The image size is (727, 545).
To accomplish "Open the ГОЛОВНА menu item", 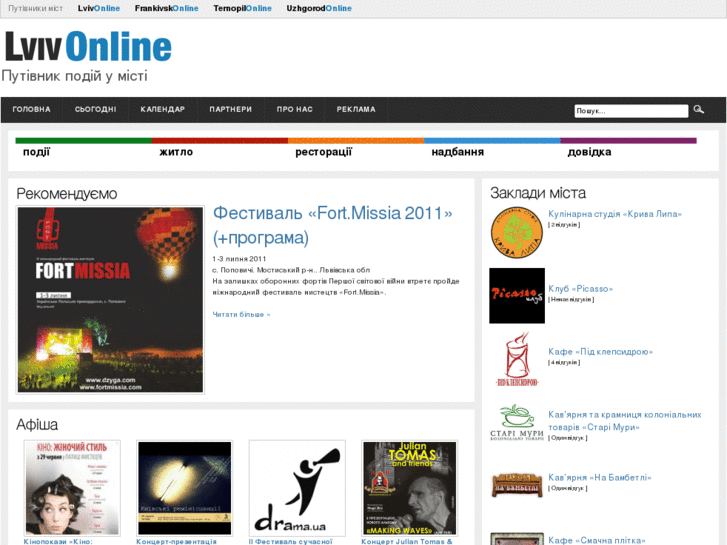I will point(32,109).
